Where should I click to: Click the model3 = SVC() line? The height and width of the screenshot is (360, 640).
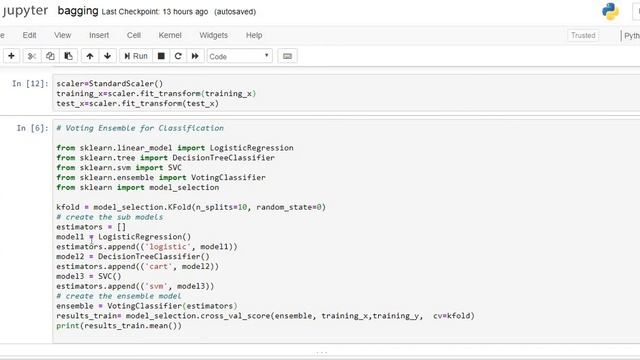[x=89, y=276]
